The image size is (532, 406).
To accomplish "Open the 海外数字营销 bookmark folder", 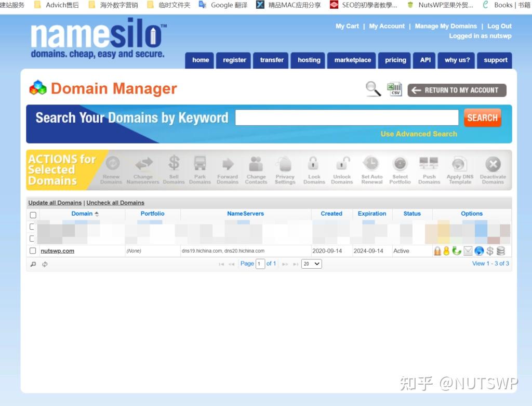I will click(113, 5).
